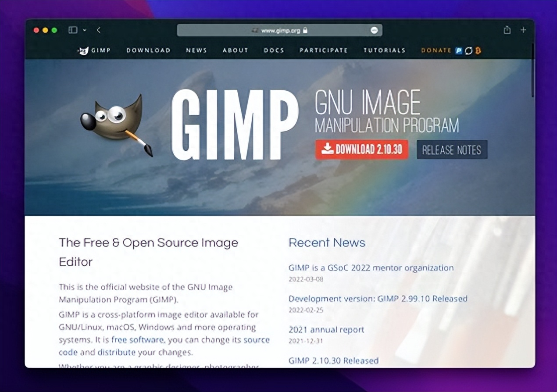Open a new tab with plus icon
Viewport: 557px width, 392px height.
tap(523, 30)
